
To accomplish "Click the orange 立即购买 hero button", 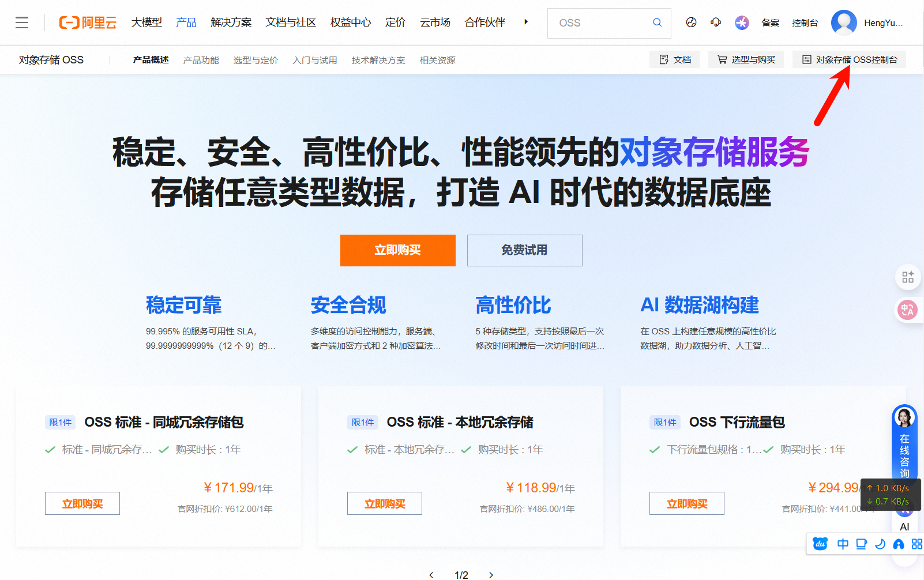I will click(398, 250).
